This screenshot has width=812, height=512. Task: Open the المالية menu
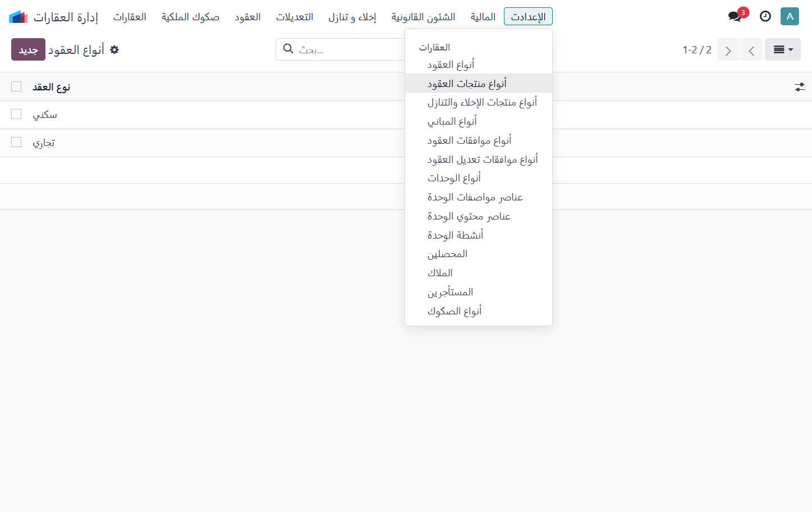coord(483,16)
